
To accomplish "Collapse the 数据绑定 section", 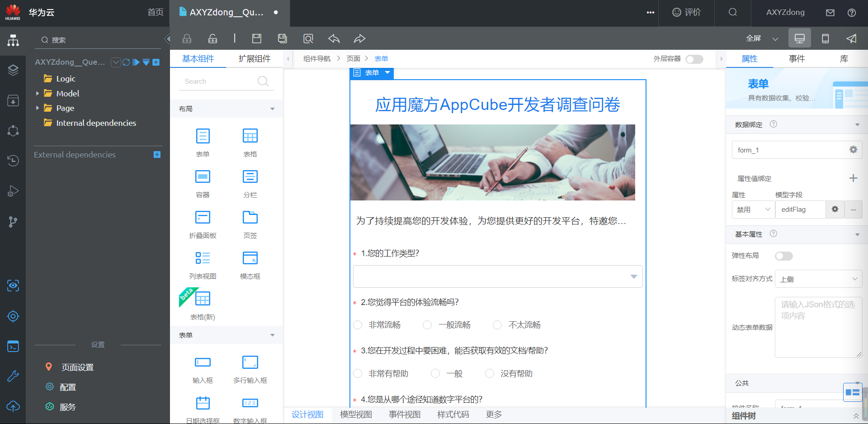I will pyautogui.click(x=857, y=124).
